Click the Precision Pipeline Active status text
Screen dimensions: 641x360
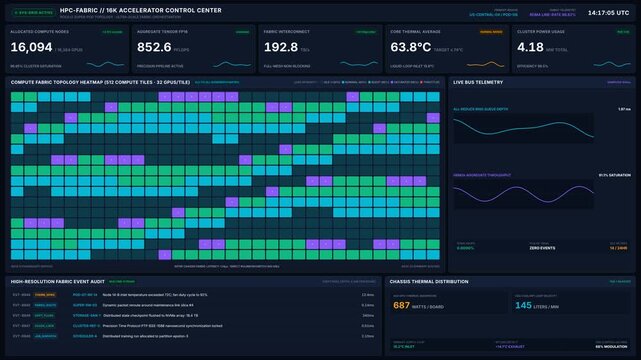[x=160, y=66]
